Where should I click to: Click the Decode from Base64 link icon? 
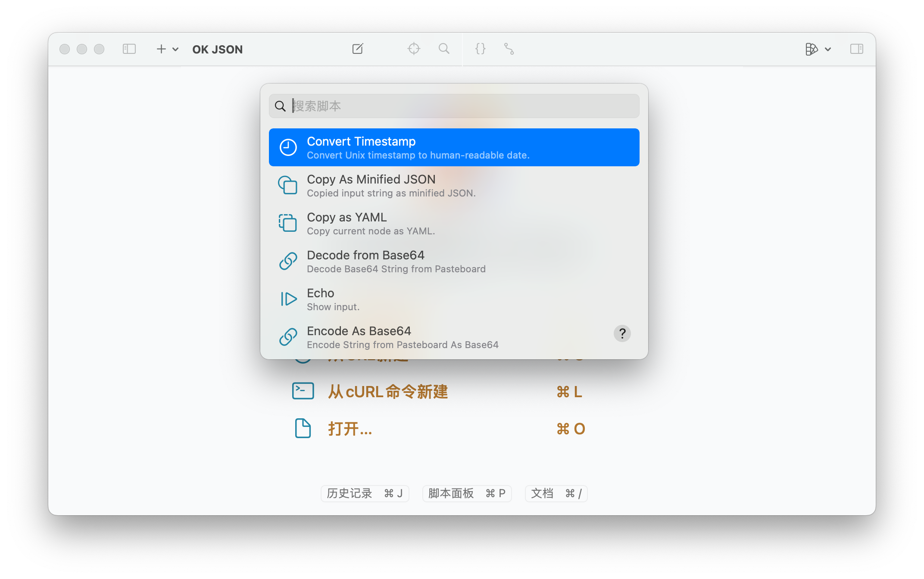(288, 261)
